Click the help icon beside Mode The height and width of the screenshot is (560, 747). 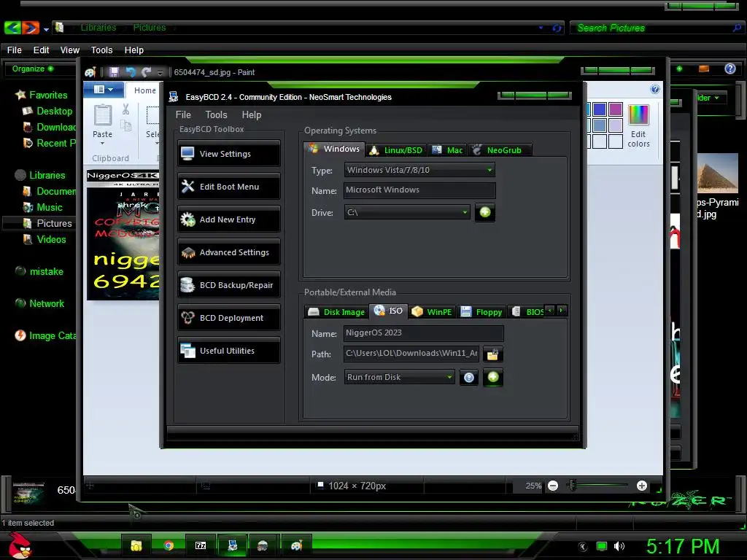tap(469, 378)
